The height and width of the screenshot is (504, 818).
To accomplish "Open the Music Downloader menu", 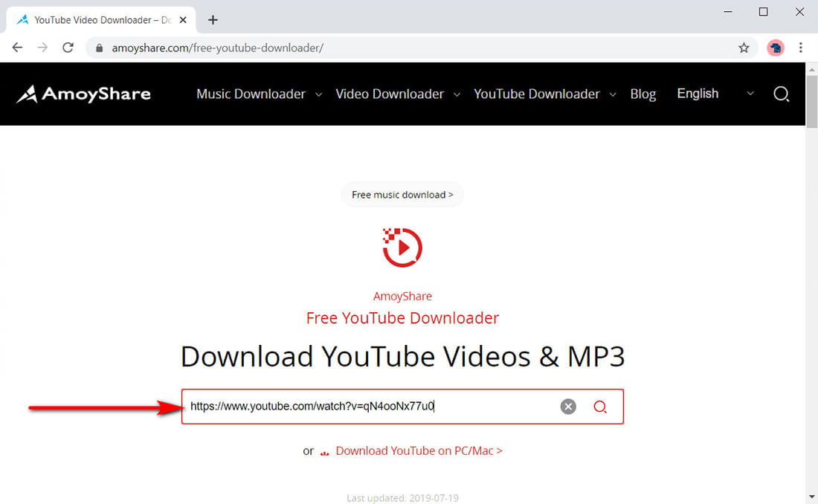I will [x=251, y=94].
